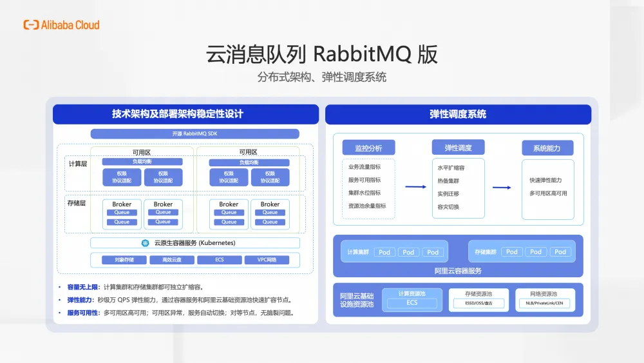This screenshot has width=644, height=363.
Task: Click the 业务流量指标 item
Action: (x=365, y=167)
